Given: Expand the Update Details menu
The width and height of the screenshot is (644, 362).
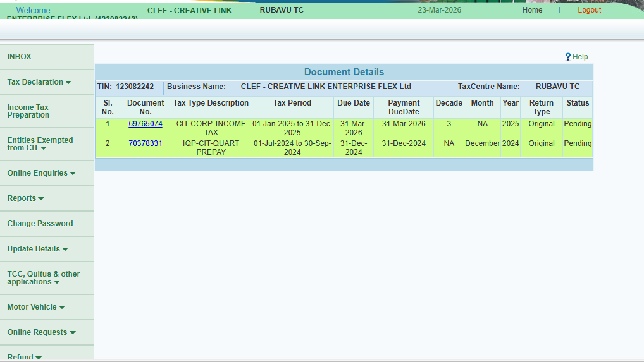Looking at the screenshot, I should 37,249.
